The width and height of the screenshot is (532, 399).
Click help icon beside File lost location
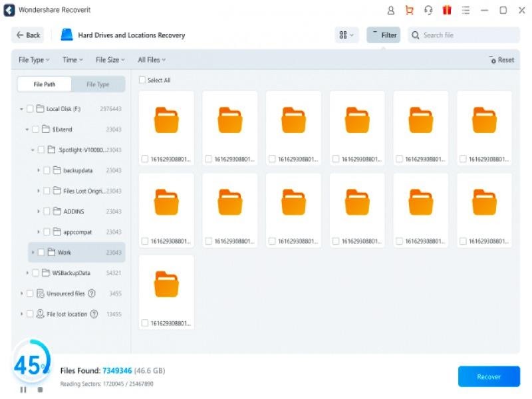click(94, 314)
